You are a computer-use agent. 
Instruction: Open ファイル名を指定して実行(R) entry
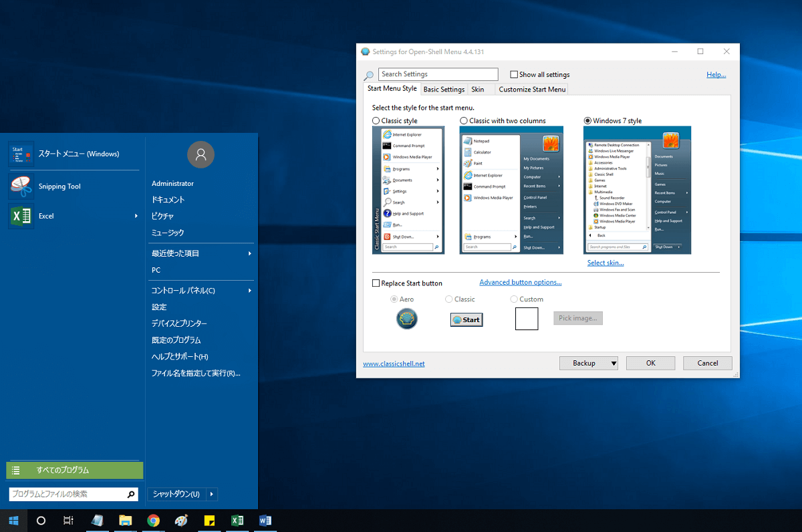[196, 374]
